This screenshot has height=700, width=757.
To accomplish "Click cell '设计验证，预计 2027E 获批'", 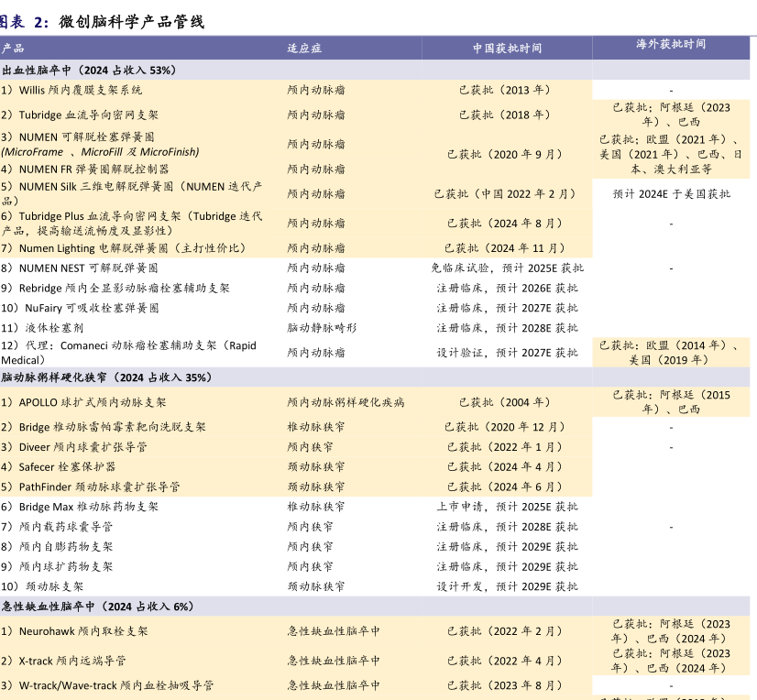I will 508,353.
